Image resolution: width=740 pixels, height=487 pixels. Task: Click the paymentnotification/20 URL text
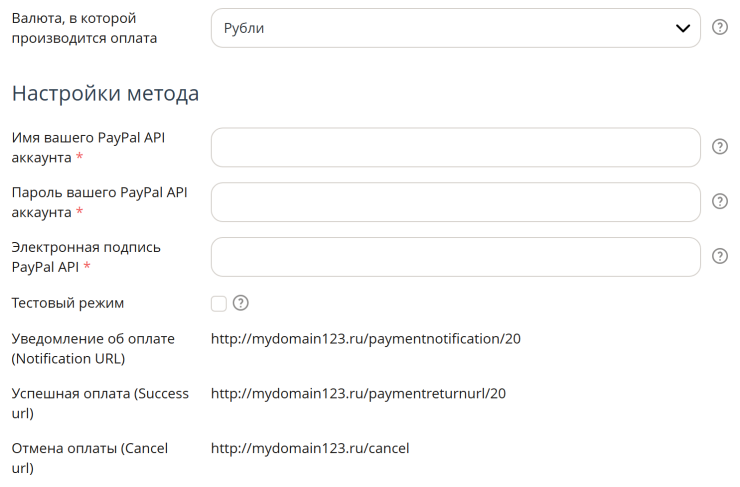coord(366,339)
